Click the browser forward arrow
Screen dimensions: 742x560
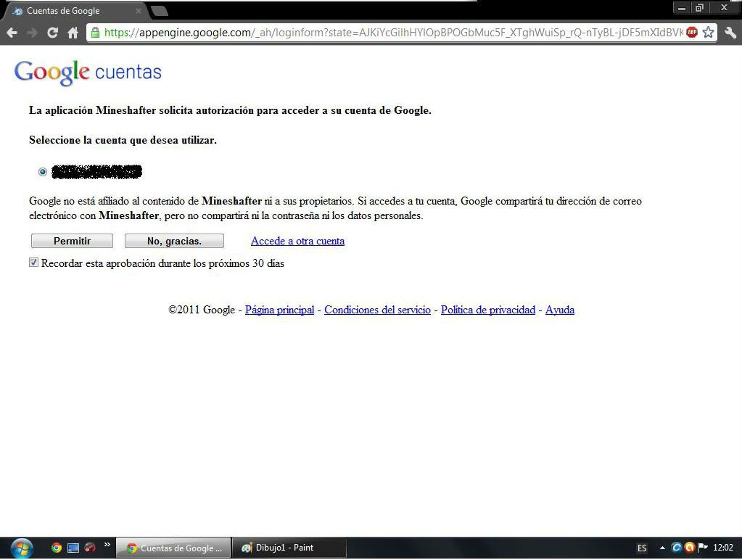[x=32, y=33]
